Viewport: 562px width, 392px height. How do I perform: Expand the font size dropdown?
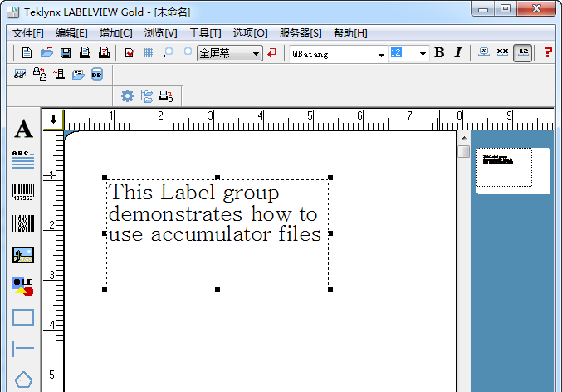[423, 54]
